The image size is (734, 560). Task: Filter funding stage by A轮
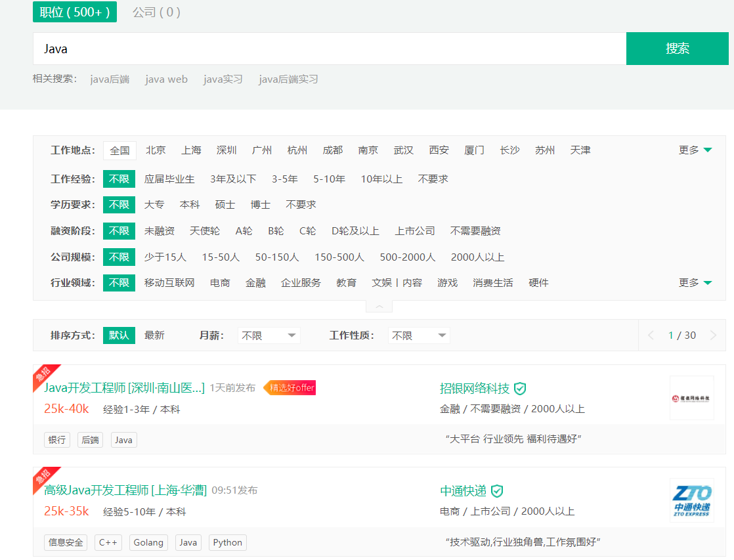[244, 231]
